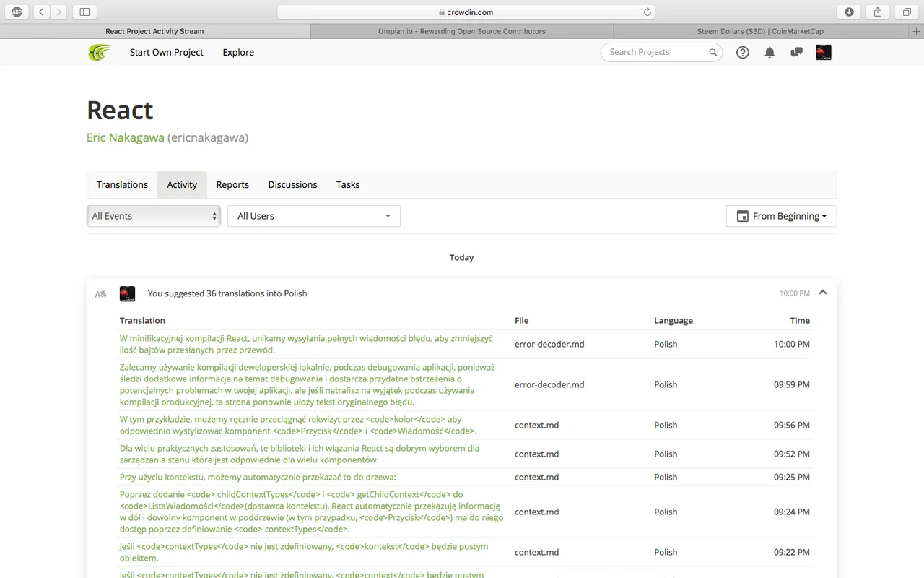Go forward with Safari forward arrow
Image resolution: width=924 pixels, height=578 pixels.
click(x=58, y=12)
